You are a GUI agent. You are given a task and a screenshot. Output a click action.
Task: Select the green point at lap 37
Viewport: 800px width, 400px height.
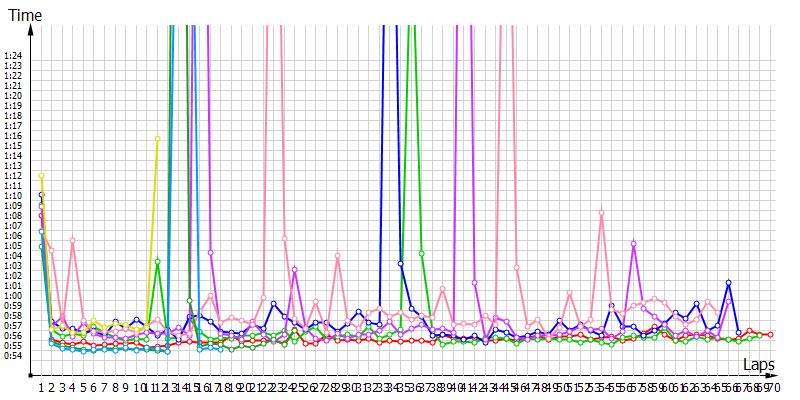click(x=421, y=254)
